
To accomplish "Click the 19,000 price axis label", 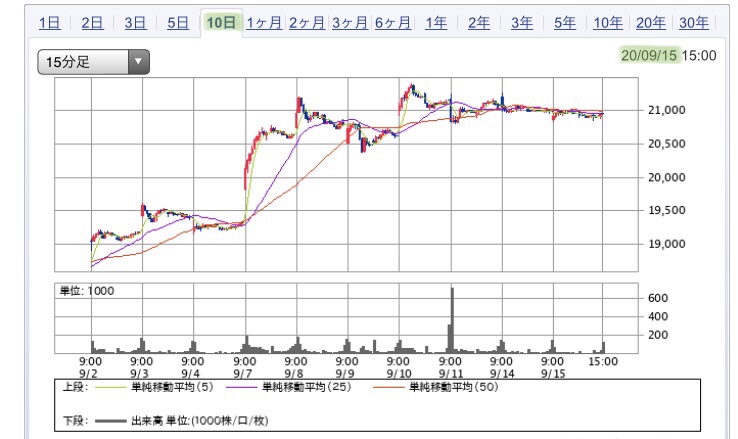I will (x=666, y=244).
